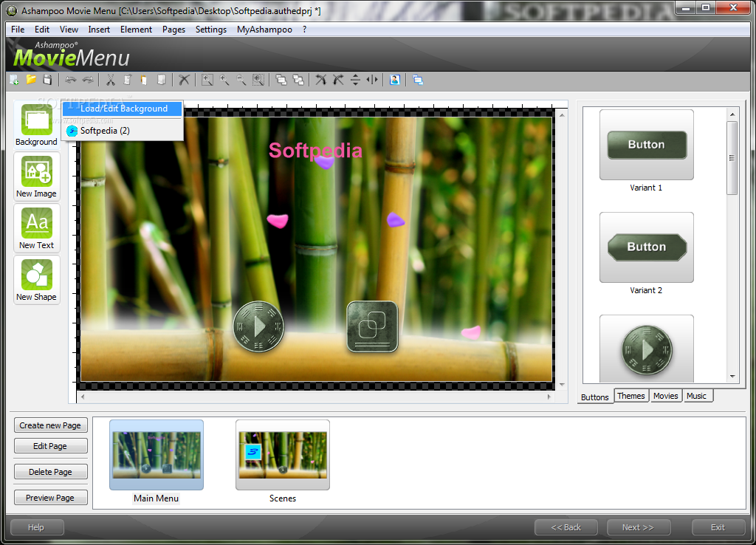
Task: Save the project via the floppy disk icon
Action: (47, 80)
